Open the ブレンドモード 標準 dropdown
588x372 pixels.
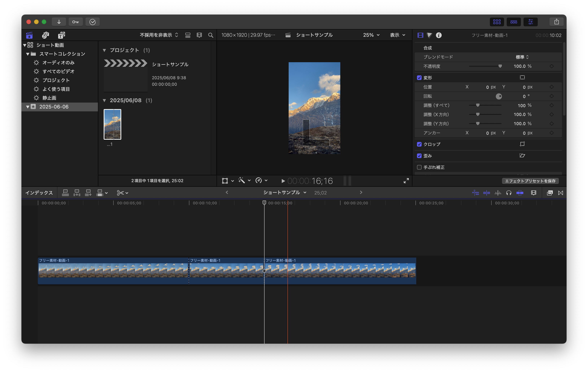click(x=522, y=57)
